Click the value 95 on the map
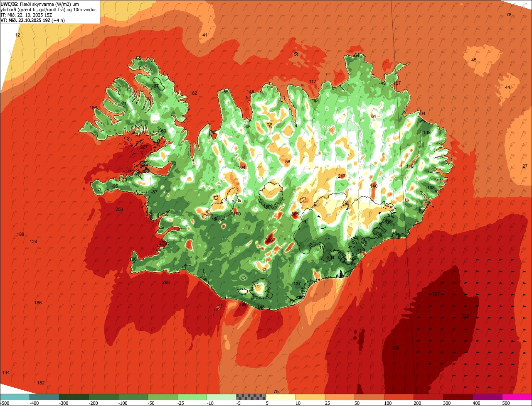532x406 pixels. click(x=115, y=186)
